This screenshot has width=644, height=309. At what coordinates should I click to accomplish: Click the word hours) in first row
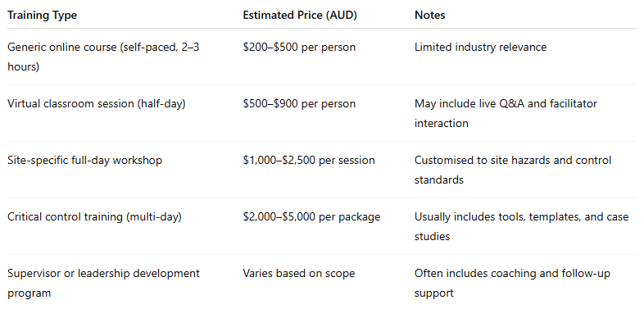(24, 66)
